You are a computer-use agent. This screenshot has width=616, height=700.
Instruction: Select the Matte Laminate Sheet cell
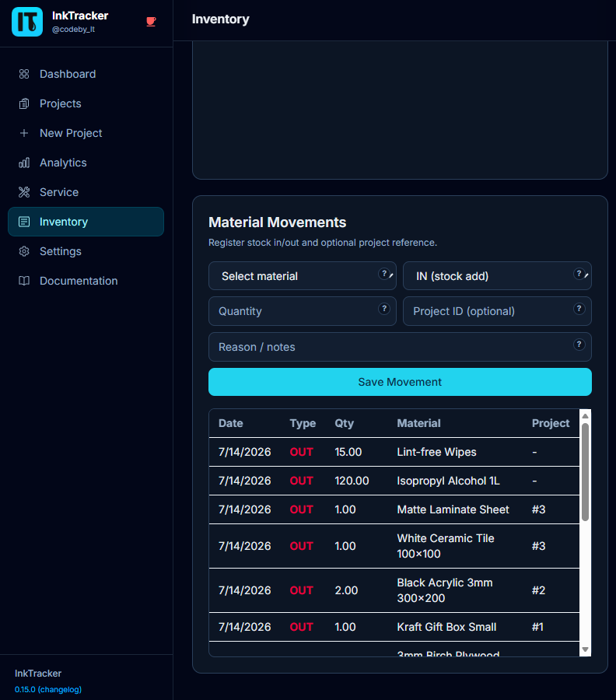click(x=453, y=509)
